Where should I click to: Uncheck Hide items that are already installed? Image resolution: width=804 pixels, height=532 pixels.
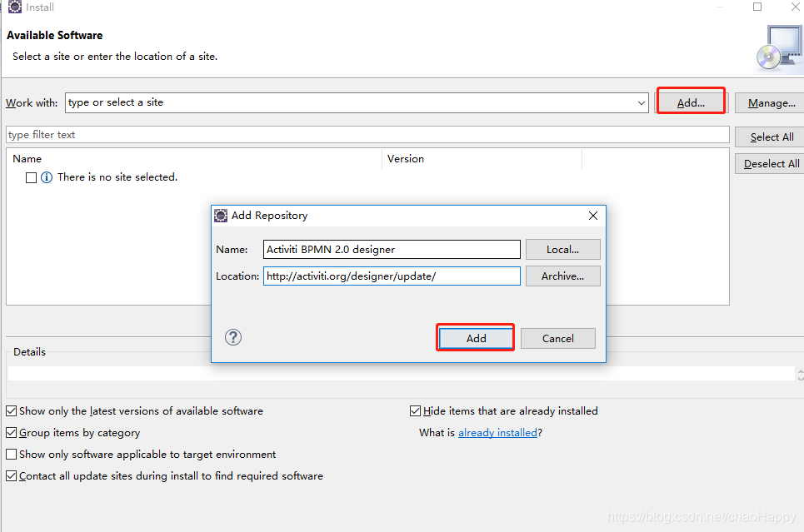tap(416, 411)
